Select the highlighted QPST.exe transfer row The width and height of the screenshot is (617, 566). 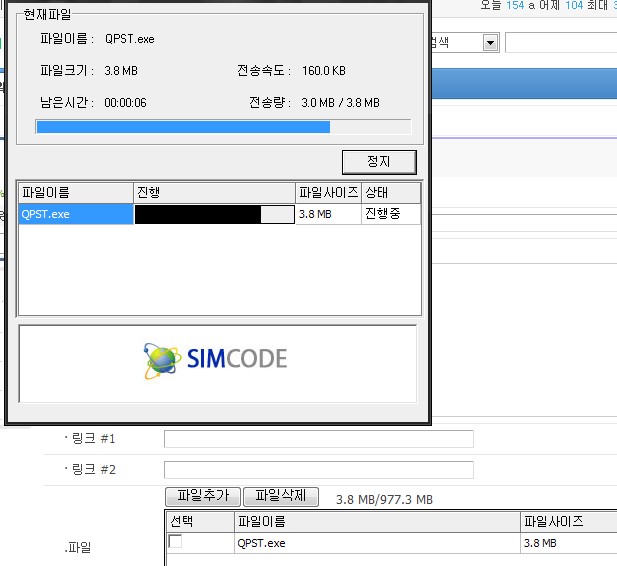[x=75, y=214]
